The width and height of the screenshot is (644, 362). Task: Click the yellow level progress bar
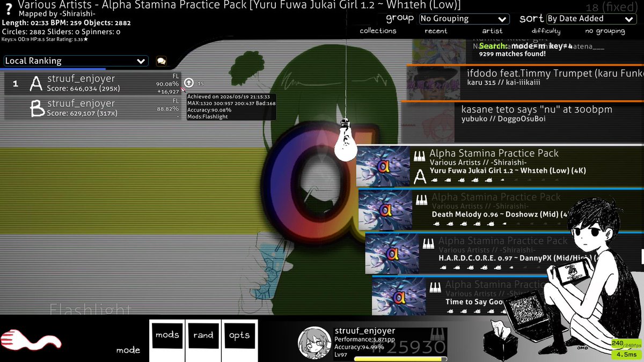pos(400,359)
